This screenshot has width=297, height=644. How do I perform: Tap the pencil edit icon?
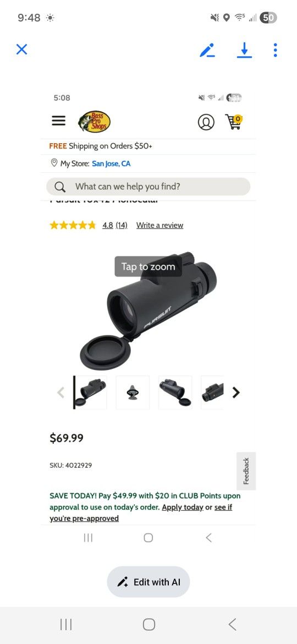tap(207, 50)
